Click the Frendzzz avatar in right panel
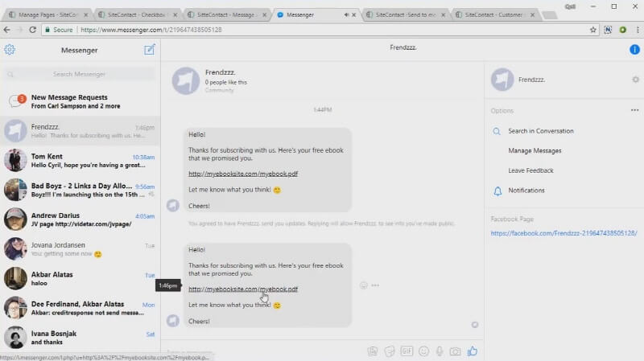The height and width of the screenshot is (361, 644). 502,80
